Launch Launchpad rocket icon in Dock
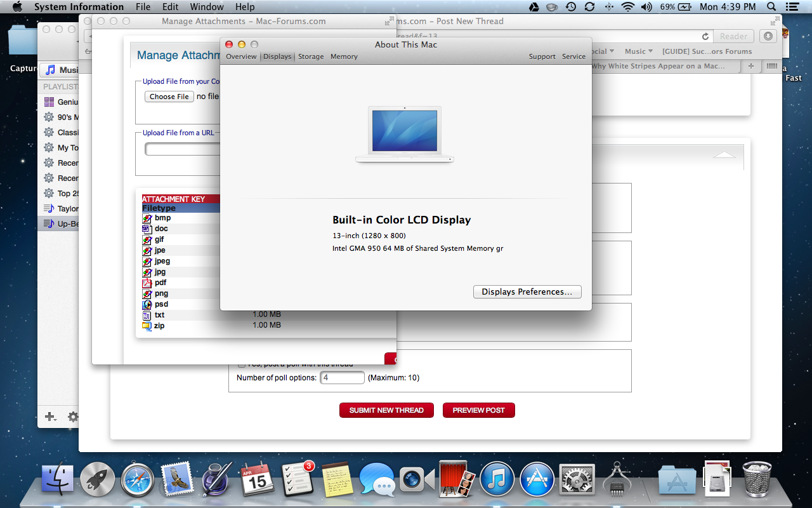Image resolution: width=812 pixels, height=508 pixels. [x=98, y=479]
